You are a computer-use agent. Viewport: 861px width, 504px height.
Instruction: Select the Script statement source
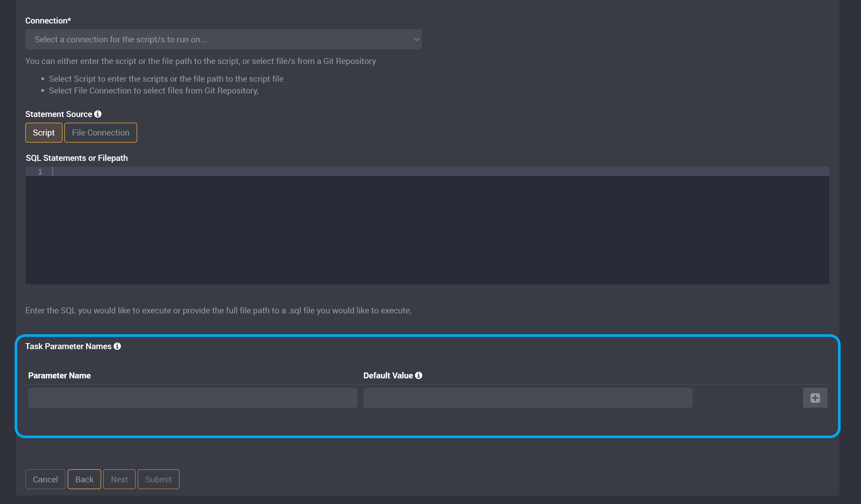click(44, 132)
